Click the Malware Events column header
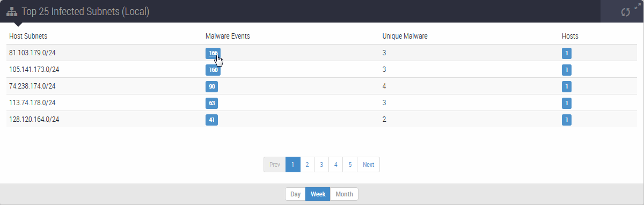Viewport: 644px width, 205px height. pos(228,36)
